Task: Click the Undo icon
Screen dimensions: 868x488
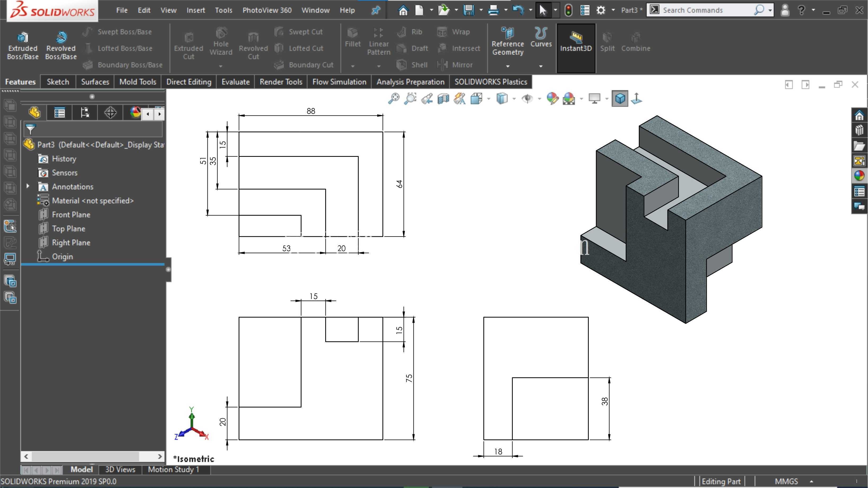Action: coord(518,10)
